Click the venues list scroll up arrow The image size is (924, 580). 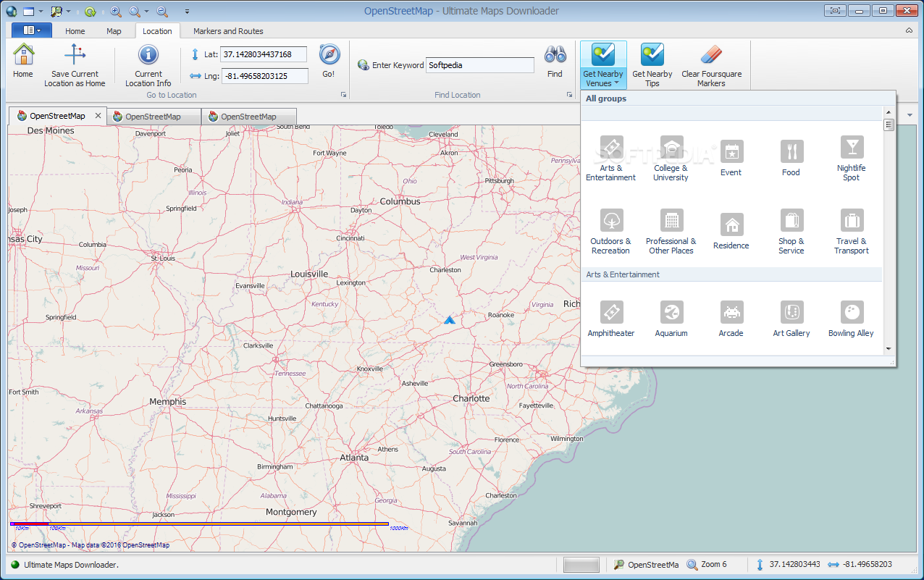(889, 112)
